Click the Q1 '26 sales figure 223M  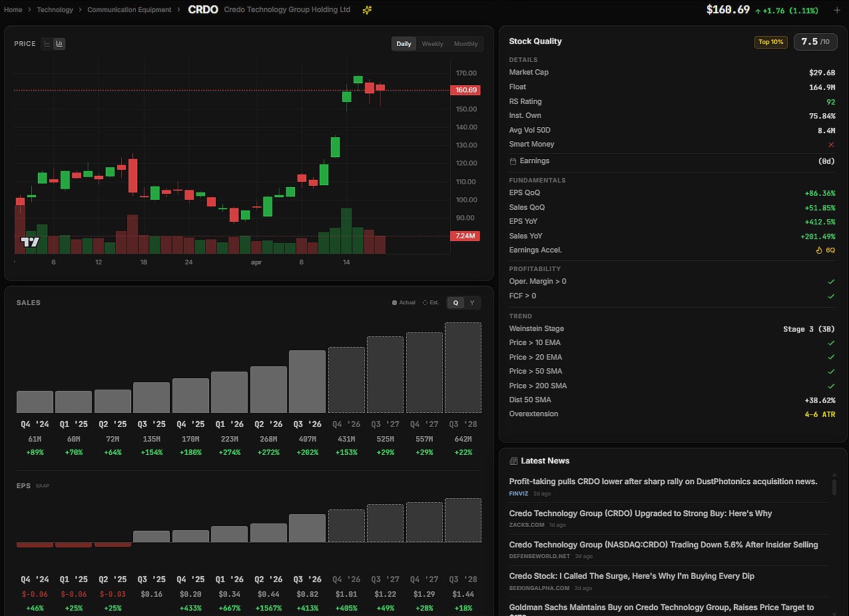tap(229, 439)
